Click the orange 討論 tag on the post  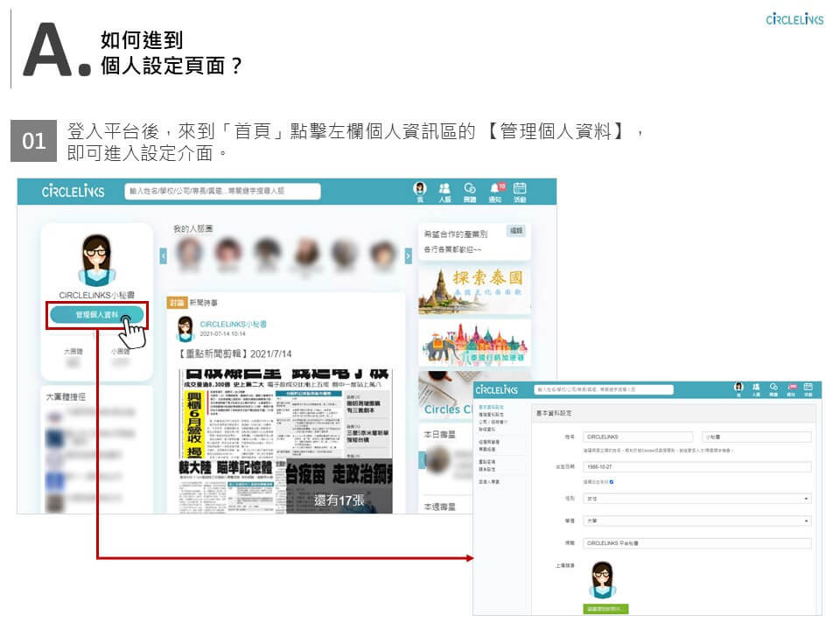tap(176, 303)
